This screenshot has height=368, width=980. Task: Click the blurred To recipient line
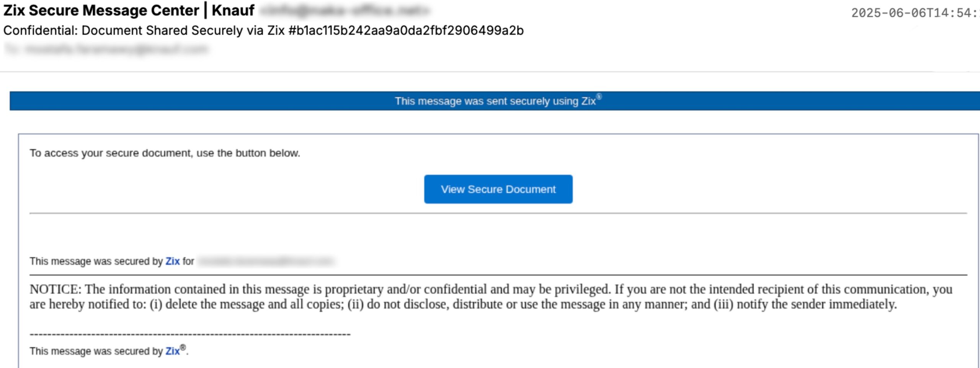106,49
